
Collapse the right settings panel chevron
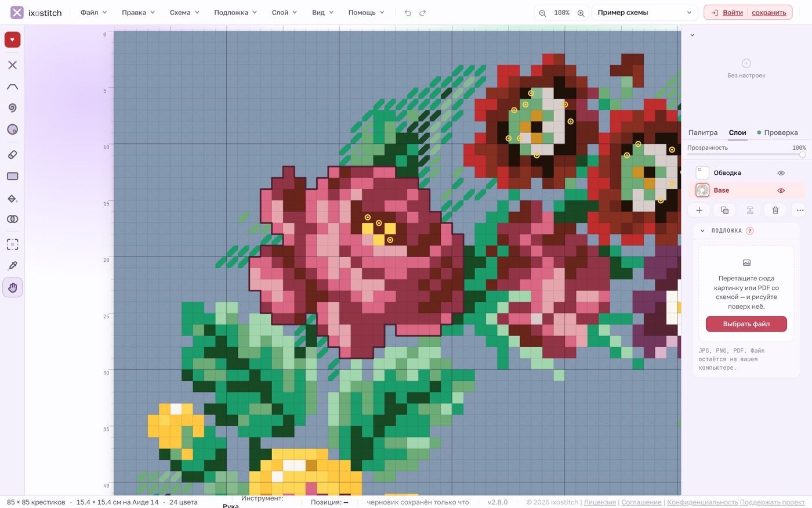coord(692,35)
